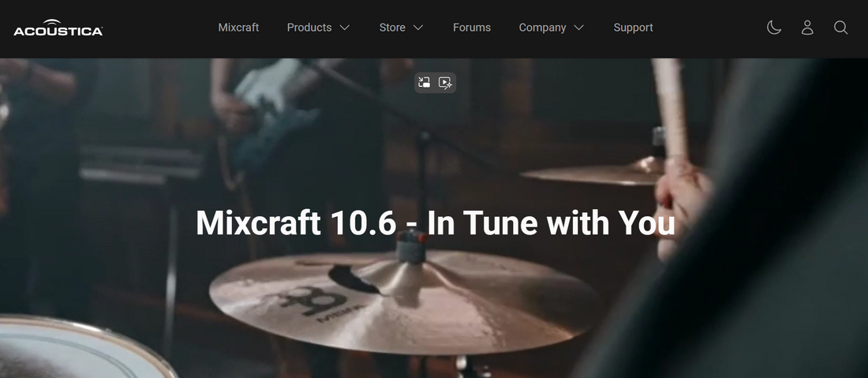
Task: Open the Mixcraft nav item
Action: [x=238, y=28]
